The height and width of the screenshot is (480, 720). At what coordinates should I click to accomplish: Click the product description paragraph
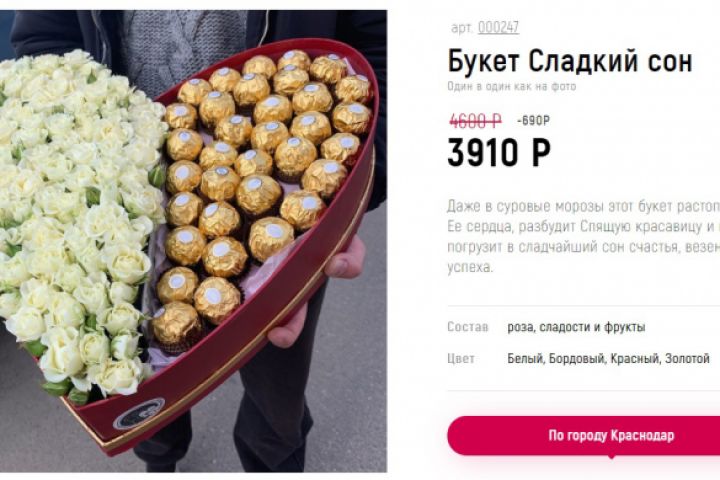[584, 237]
